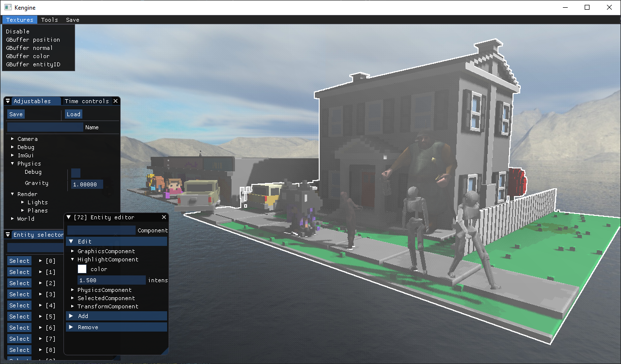Screen dimensions: 621x364
Task: Select entity [0]
Action: tap(19, 261)
